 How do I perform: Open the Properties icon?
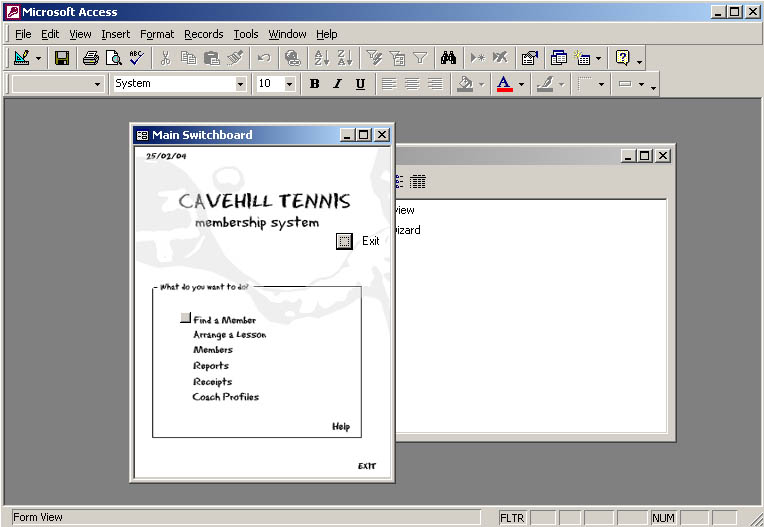pyautogui.click(x=530, y=58)
